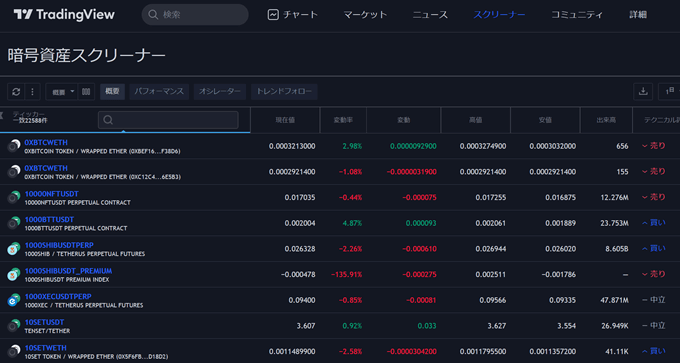Sort by the 変動 column header
The image size is (680, 363).
pos(403,120)
